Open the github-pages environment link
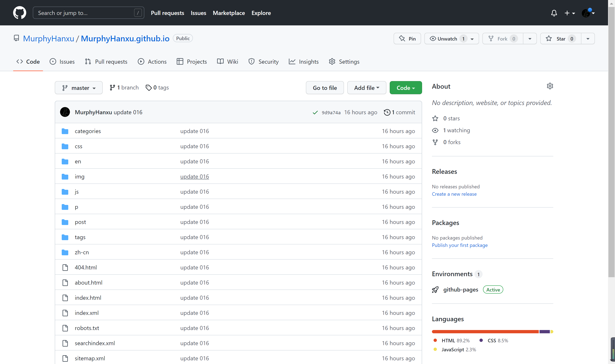 tap(460, 290)
